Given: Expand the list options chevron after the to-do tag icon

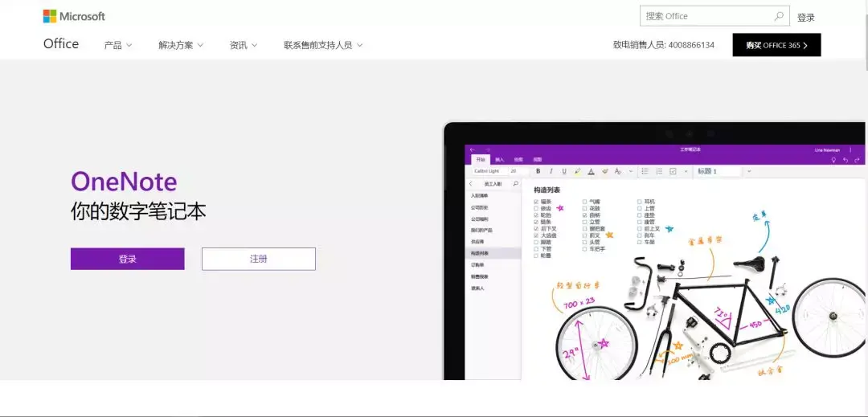Looking at the screenshot, I should [686, 171].
